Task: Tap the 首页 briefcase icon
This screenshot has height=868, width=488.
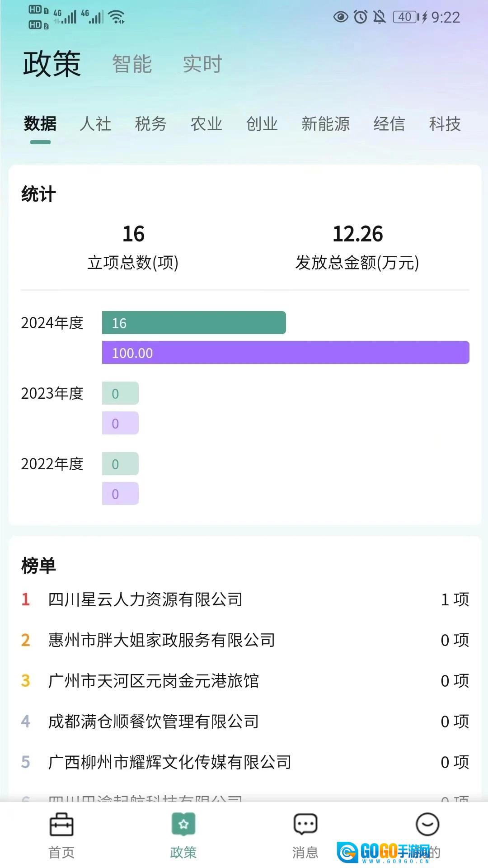Action: coord(61,825)
